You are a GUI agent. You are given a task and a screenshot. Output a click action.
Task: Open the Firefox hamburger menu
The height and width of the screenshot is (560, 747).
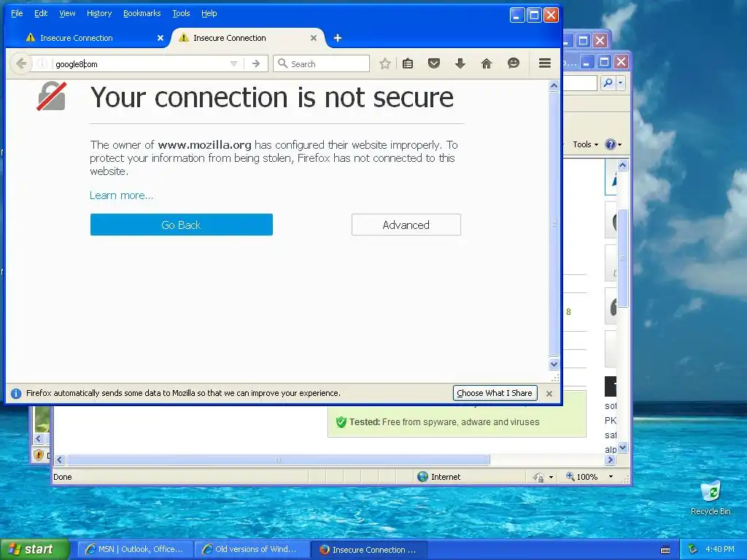545,63
